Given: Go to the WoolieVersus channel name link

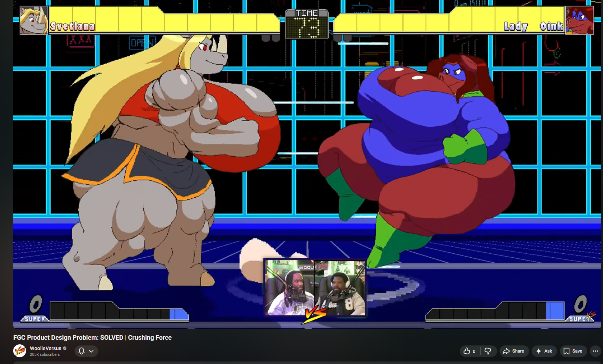Looking at the screenshot, I should click(x=45, y=348).
